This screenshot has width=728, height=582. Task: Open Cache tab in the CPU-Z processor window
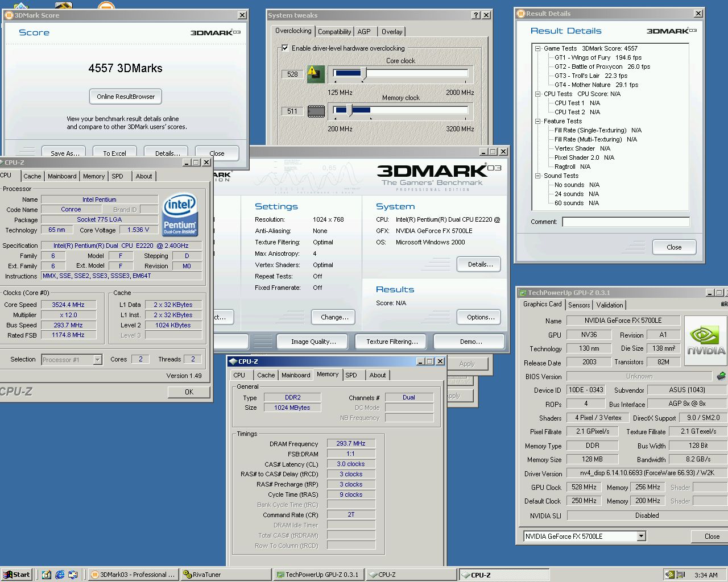(x=32, y=176)
